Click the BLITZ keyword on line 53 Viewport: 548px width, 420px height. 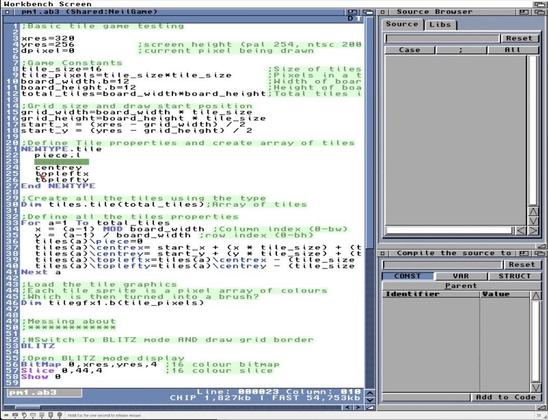(x=38, y=346)
